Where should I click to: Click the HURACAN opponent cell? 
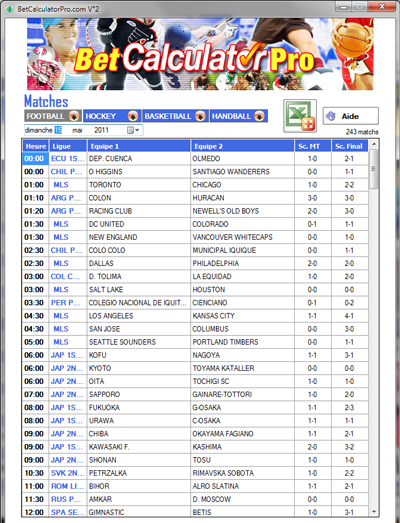coord(243,198)
